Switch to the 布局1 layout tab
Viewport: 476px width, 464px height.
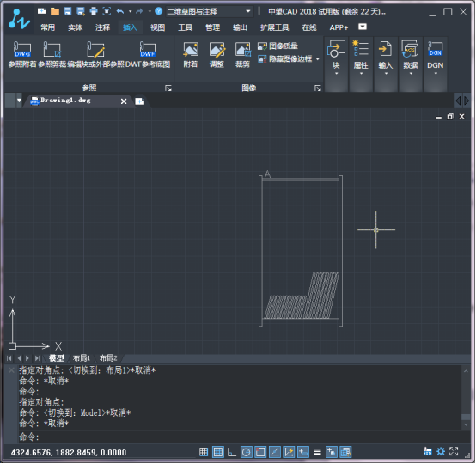pyautogui.click(x=82, y=358)
